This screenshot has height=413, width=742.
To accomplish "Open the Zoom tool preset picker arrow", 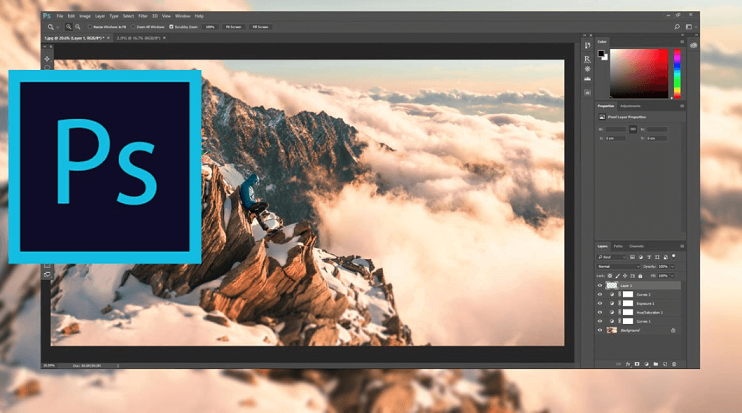I will tap(58, 27).
